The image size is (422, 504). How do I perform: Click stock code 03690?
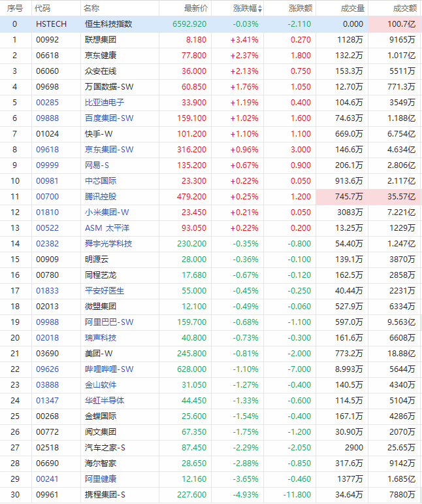tap(47, 354)
